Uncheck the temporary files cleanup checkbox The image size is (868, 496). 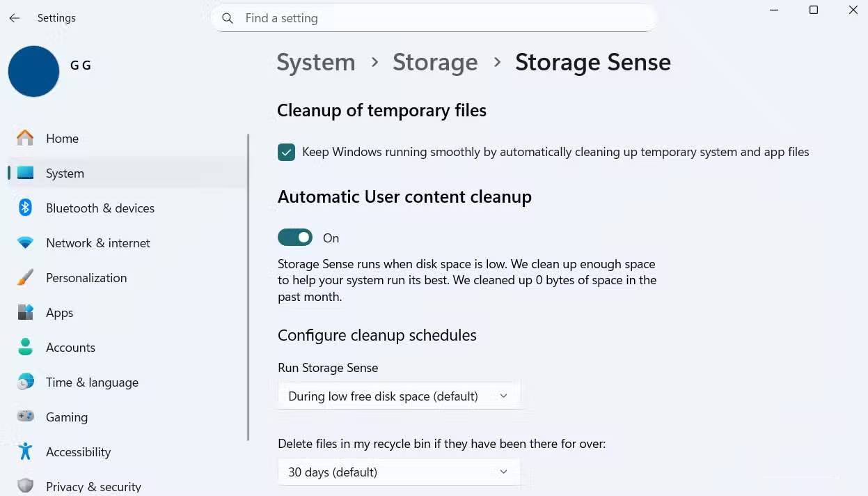[286, 152]
